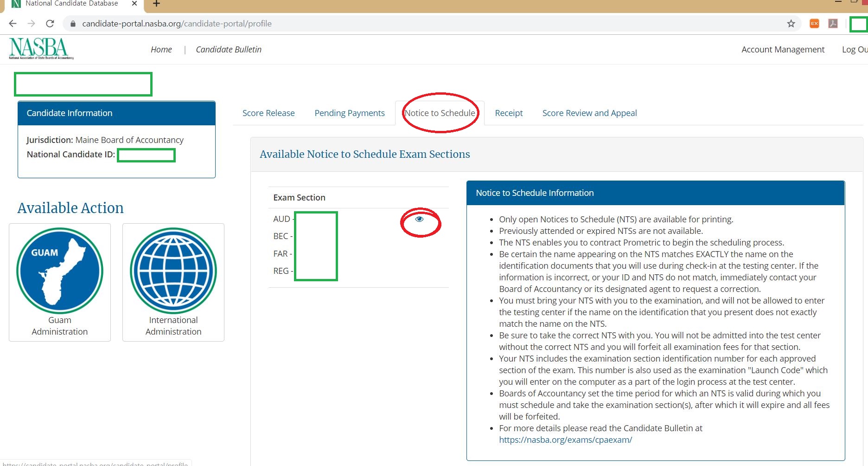Close the National Candidate Database tab
Viewport: 868px width, 466px height.
click(134, 4)
